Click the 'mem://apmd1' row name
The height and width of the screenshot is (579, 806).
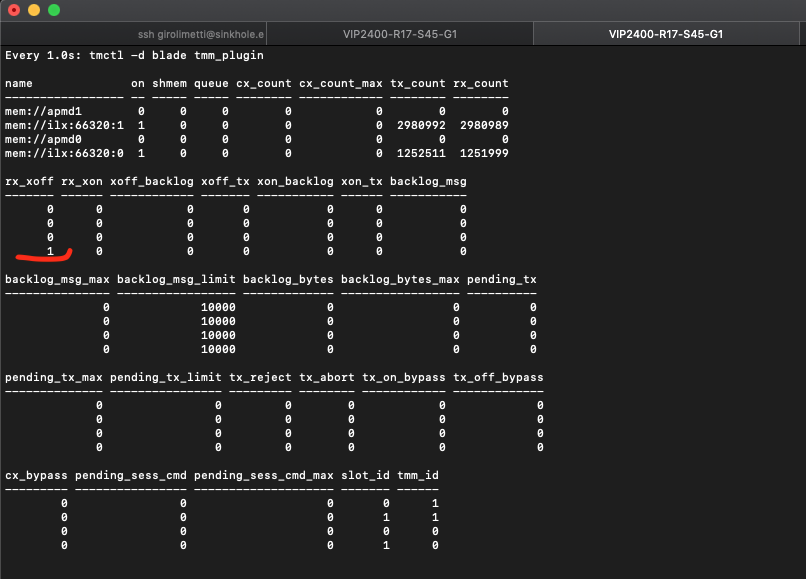[43, 112]
